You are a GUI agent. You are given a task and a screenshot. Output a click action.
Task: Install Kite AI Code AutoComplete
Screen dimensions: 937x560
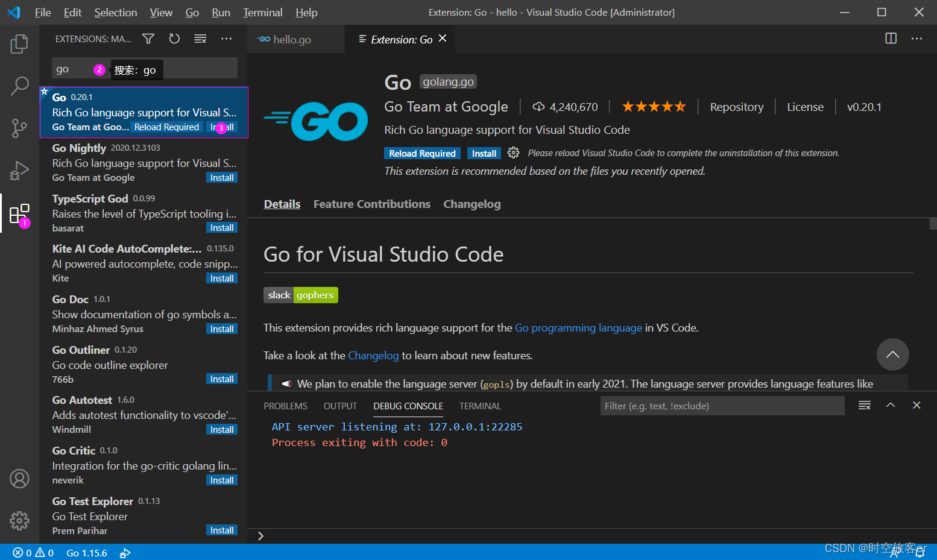click(222, 278)
